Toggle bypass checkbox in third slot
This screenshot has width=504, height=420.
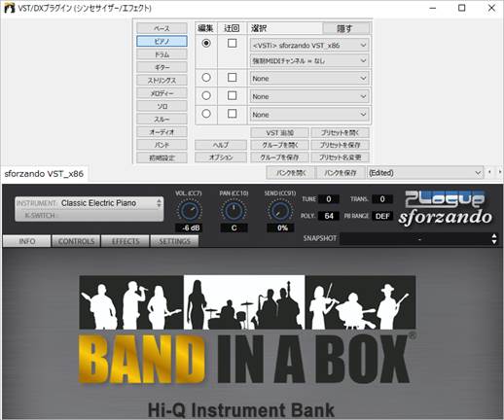pos(232,95)
